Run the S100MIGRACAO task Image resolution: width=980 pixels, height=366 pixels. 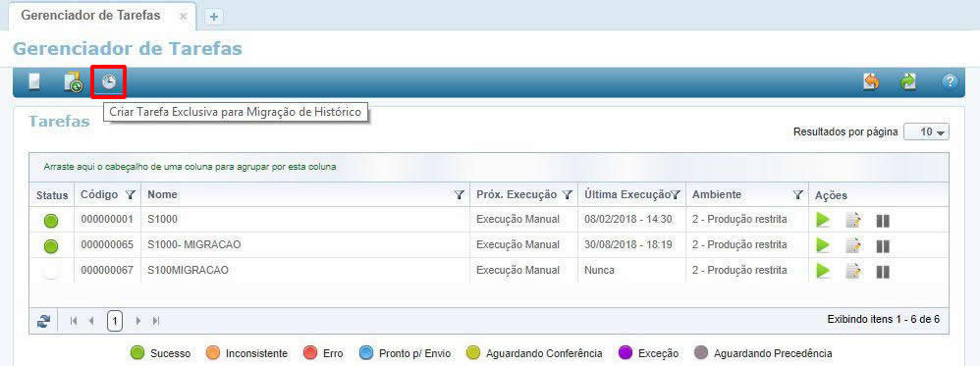point(823,271)
